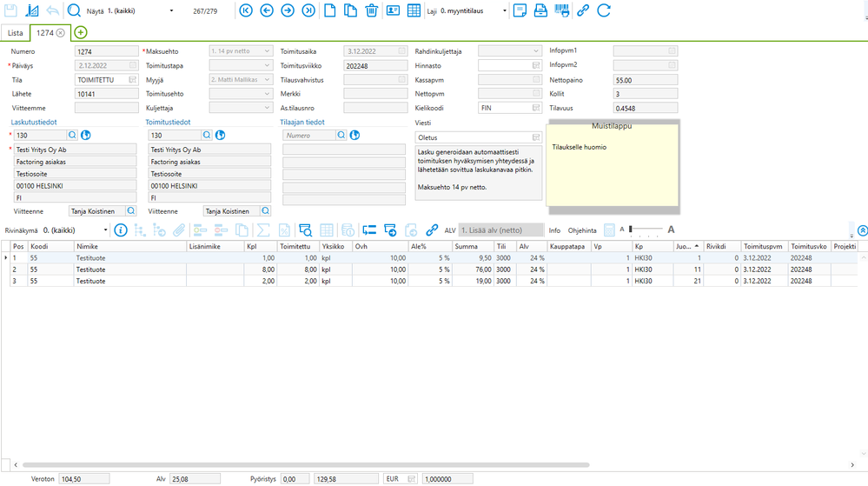
Task: Open globe icon in Tilaajan tiedot
Action: click(x=354, y=136)
